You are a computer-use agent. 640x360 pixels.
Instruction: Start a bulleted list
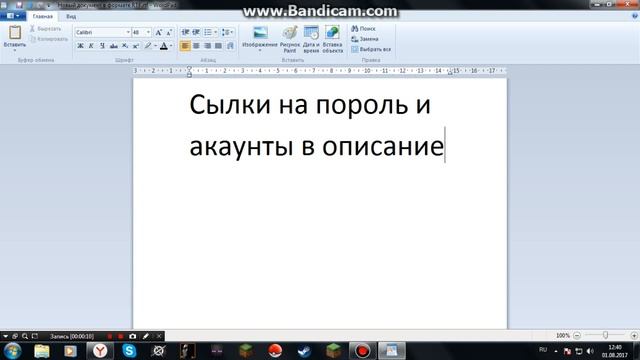click(x=208, y=32)
